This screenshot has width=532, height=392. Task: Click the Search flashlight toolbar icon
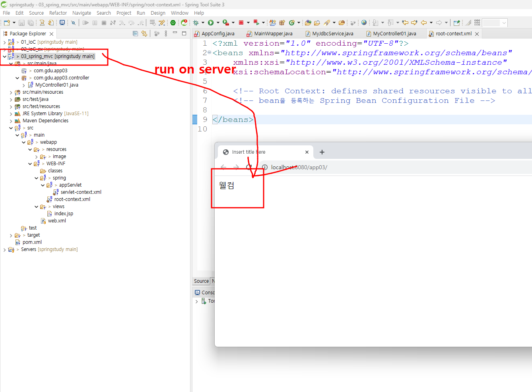tap(327, 23)
